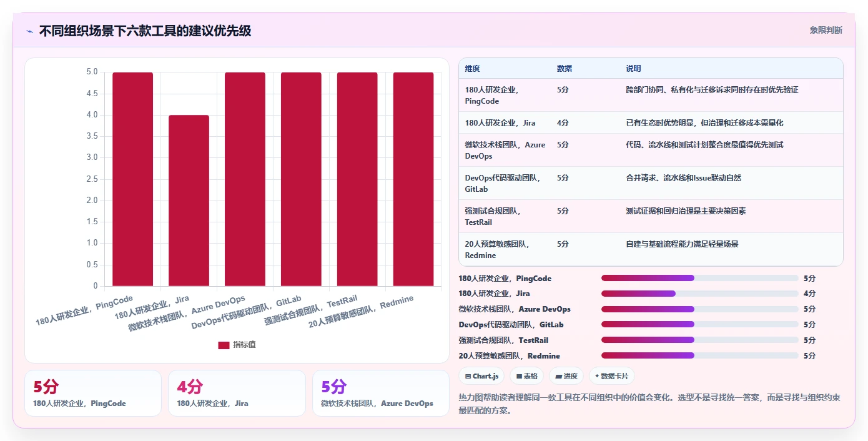Select the 表格 tag

click(527, 376)
